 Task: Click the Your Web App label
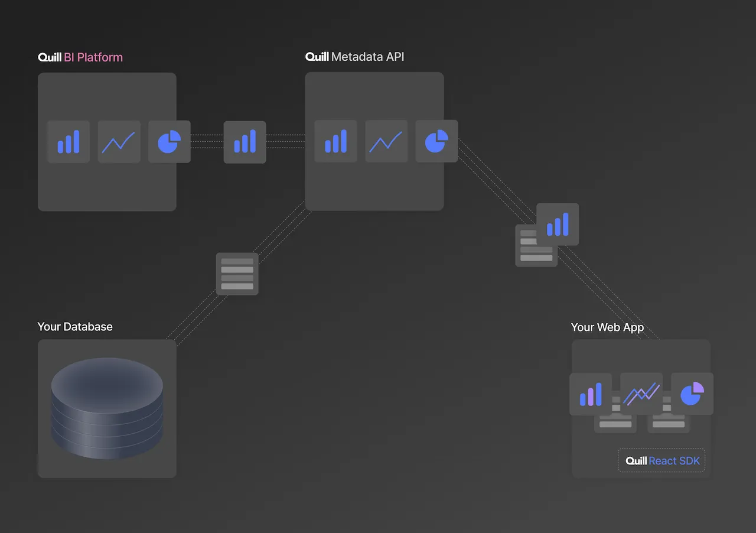pyautogui.click(x=607, y=327)
